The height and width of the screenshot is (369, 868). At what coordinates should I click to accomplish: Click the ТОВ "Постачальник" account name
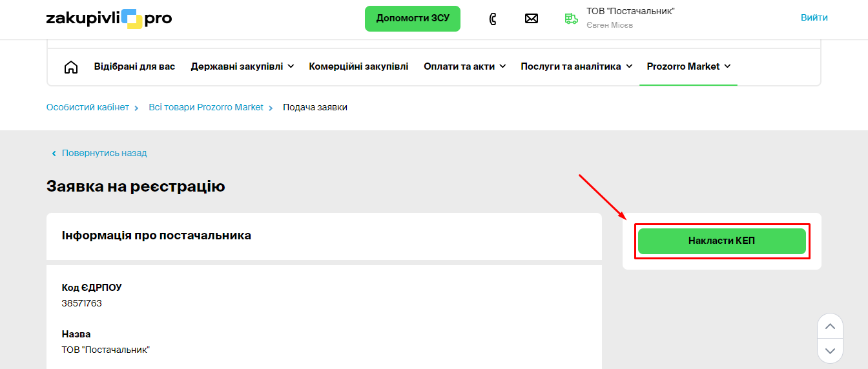click(630, 12)
